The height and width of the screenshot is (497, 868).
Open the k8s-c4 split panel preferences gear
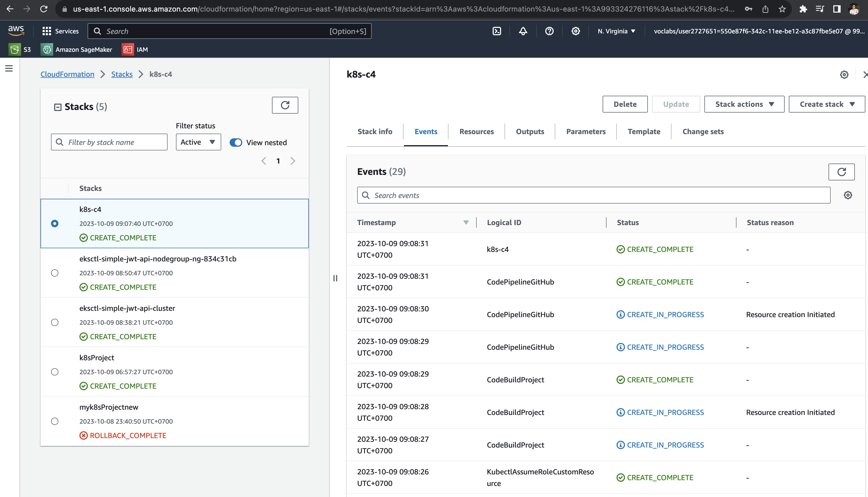(x=844, y=74)
